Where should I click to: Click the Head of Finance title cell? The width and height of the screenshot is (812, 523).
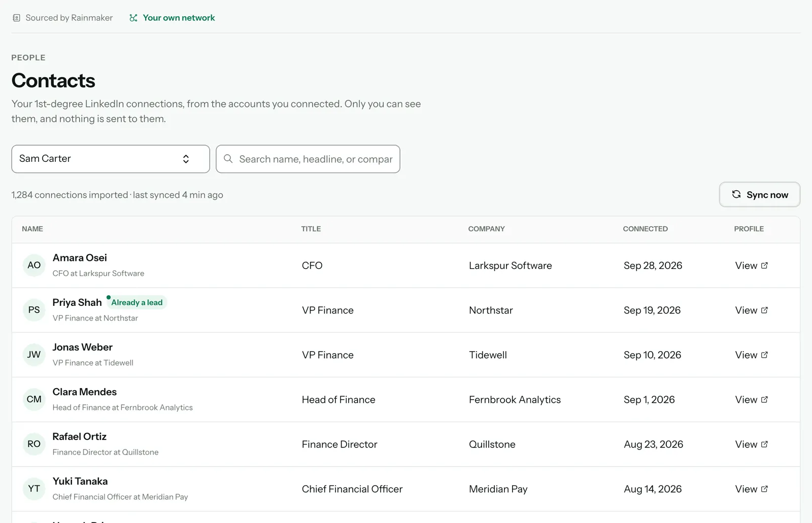click(x=339, y=399)
